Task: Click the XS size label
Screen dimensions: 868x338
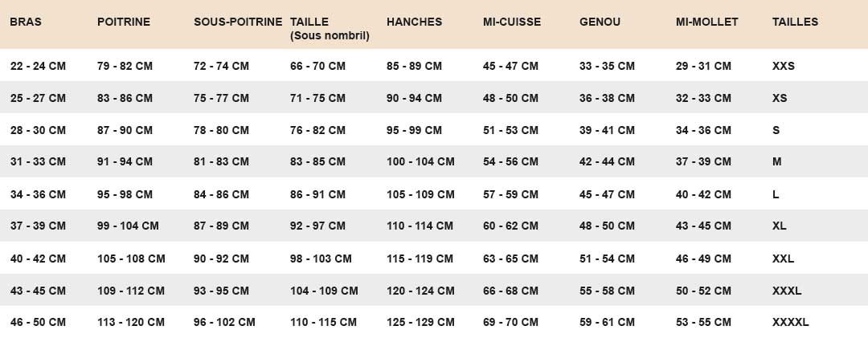Action: click(x=780, y=98)
